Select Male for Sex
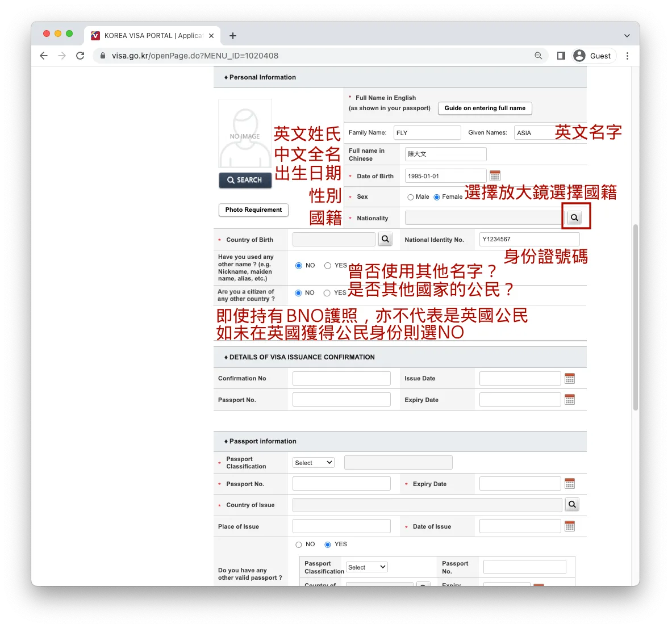This screenshot has height=628, width=672. click(411, 197)
